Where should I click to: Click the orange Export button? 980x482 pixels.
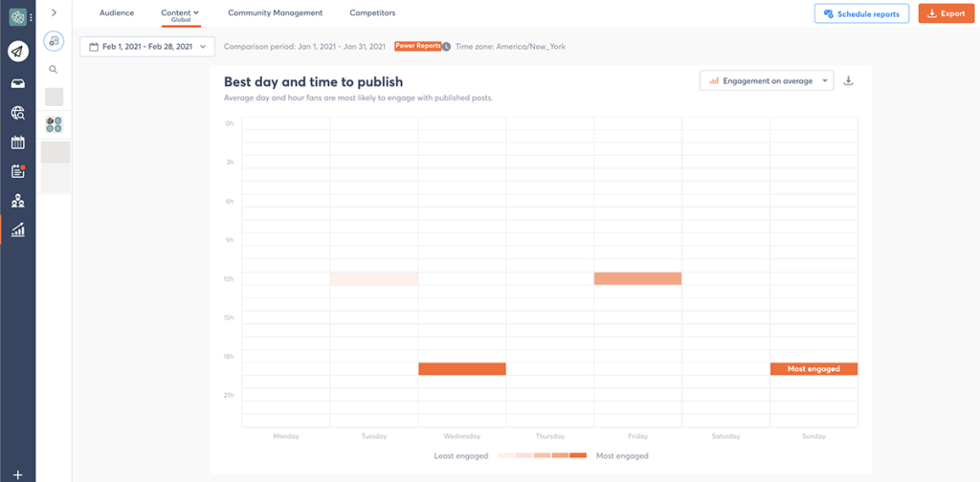pos(947,13)
